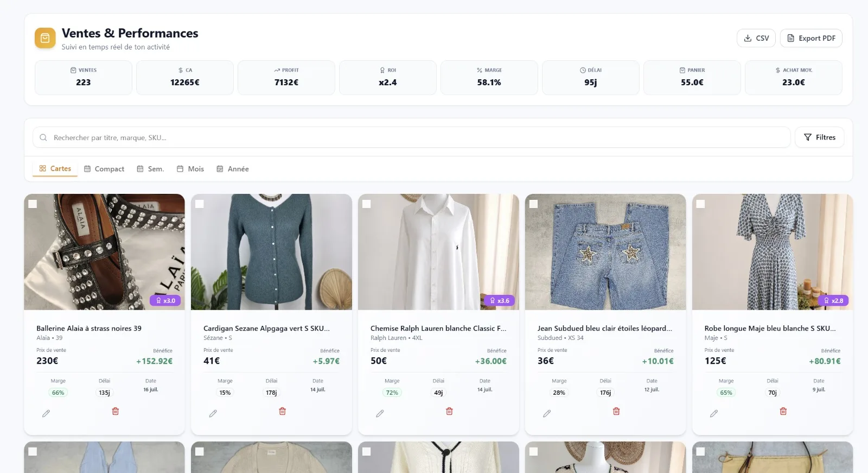868x473 pixels.
Task: Open the Subdued star jeans photo
Action: (605, 252)
